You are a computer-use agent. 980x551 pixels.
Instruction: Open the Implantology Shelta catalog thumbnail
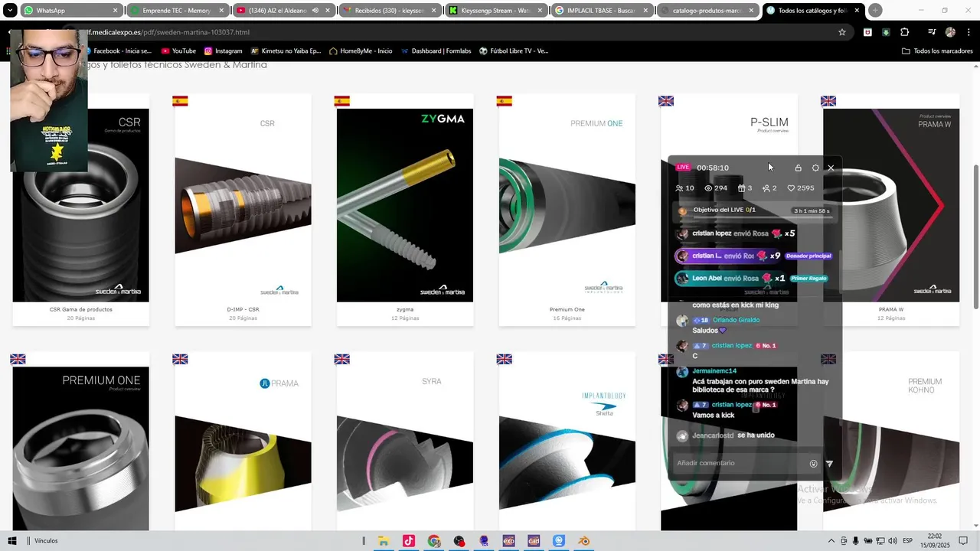point(567,448)
